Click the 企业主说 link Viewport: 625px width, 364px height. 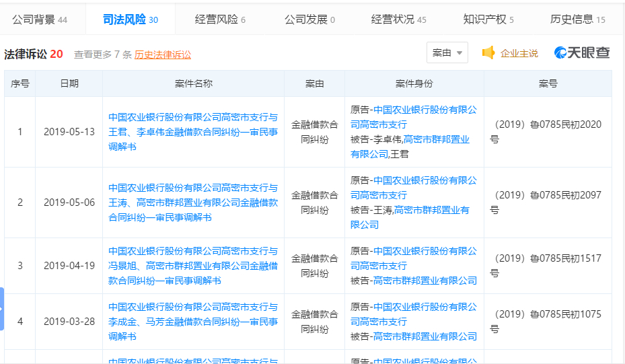click(519, 53)
